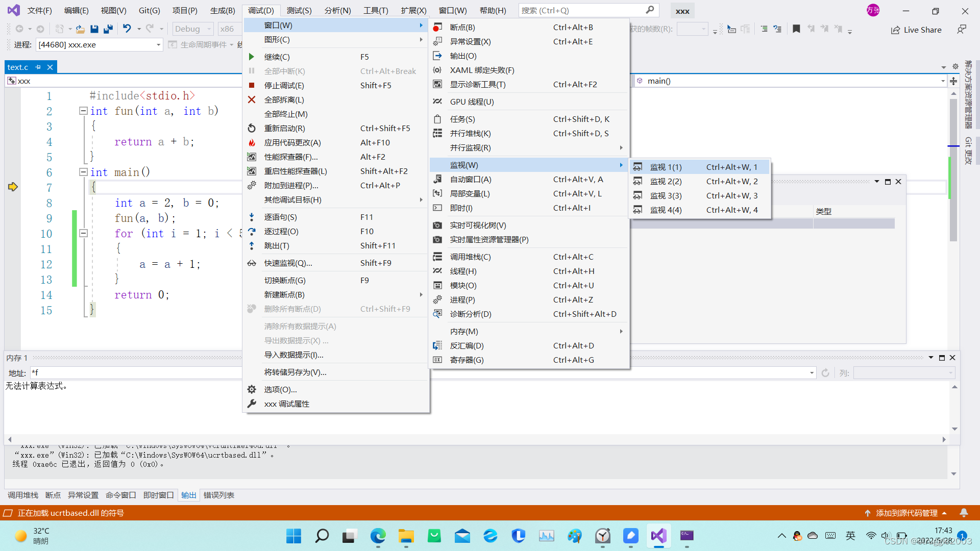Expand the Graphics submenu
The image size is (980, 551).
click(336, 39)
